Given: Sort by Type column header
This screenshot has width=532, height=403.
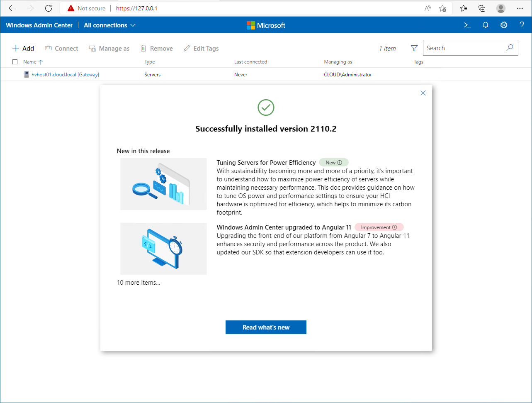Looking at the screenshot, I should [150, 62].
